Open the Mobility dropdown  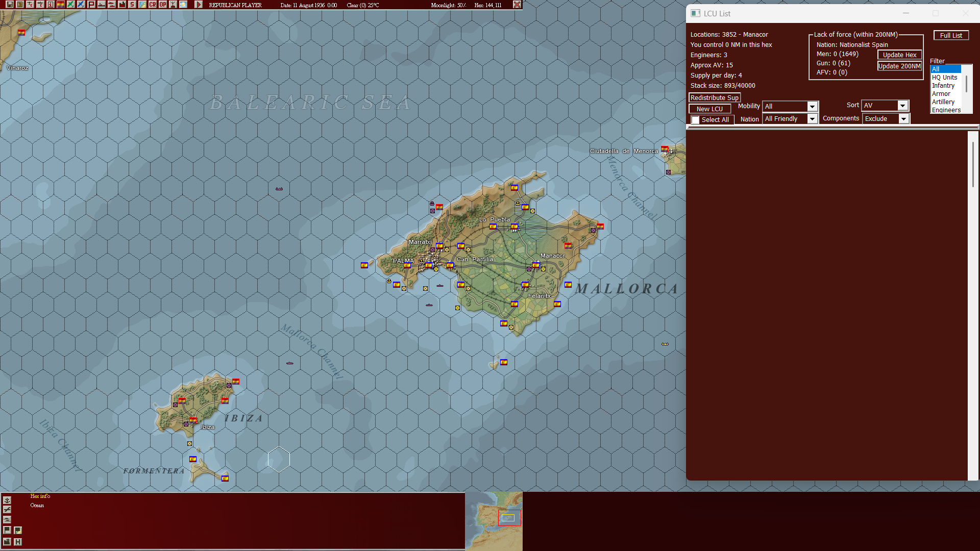(x=812, y=106)
